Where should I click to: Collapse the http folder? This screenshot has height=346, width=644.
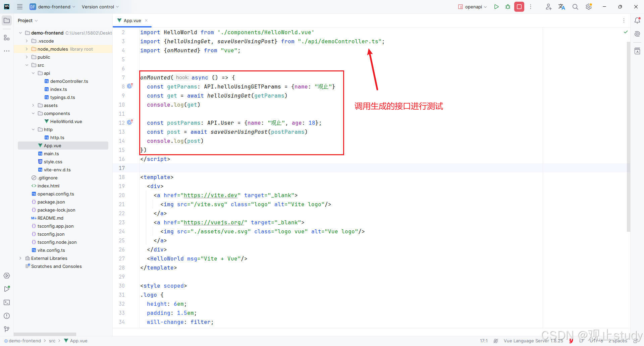[x=33, y=129]
